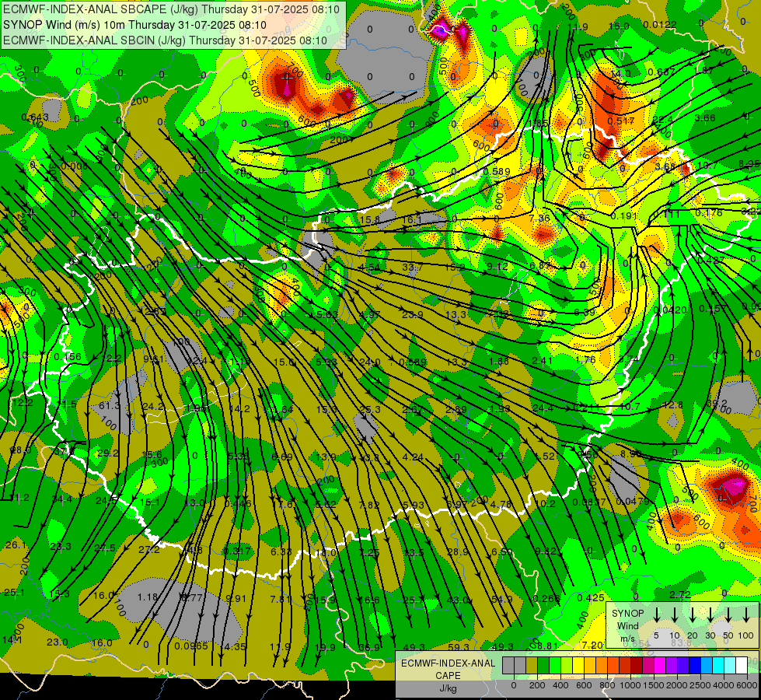Click the wind arrow above the 100 m/s label
The height and width of the screenshot is (700, 761).
[x=746, y=614]
